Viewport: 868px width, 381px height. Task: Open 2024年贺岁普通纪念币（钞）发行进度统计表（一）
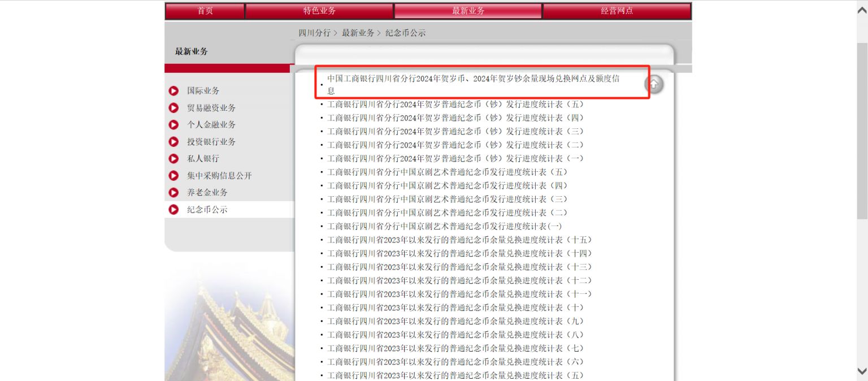456,158
